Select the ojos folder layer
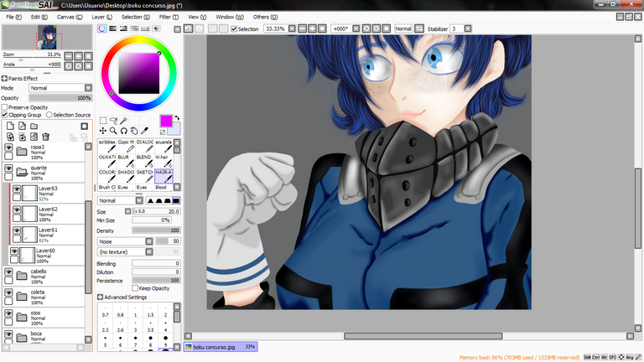 pyautogui.click(x=44, y=318)
